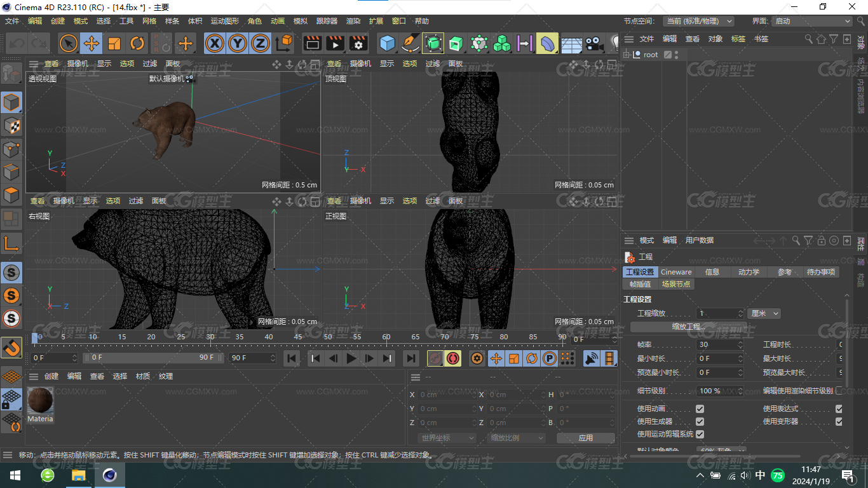Enable Texture mode checkerboard icon

pyautogui.click(x=11, y=126)
